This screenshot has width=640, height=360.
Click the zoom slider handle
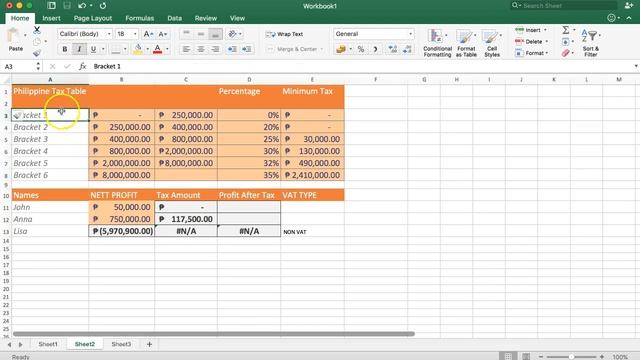[571, 357]
